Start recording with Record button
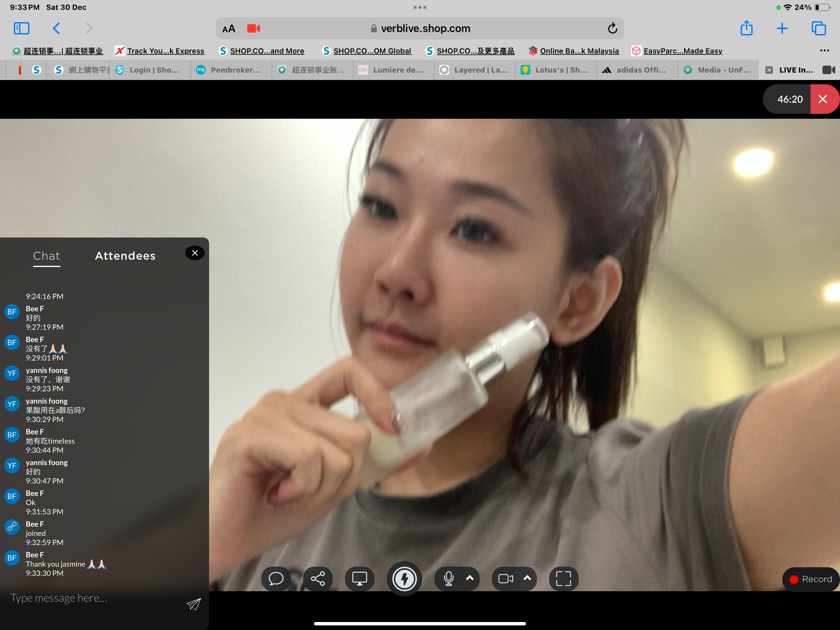Image resolution: width=840 pixels, height=630 pixels. click(811, 579)
